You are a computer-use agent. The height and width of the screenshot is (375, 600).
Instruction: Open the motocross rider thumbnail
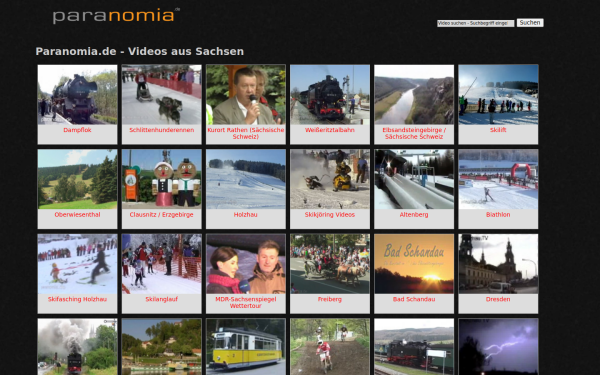click(x=330, y=347)
